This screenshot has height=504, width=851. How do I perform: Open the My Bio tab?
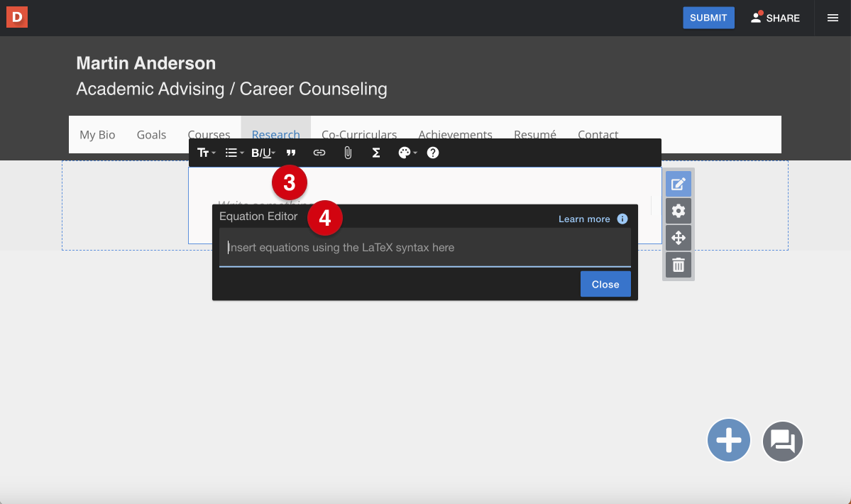pyautogui.click(x=97, y=134)
